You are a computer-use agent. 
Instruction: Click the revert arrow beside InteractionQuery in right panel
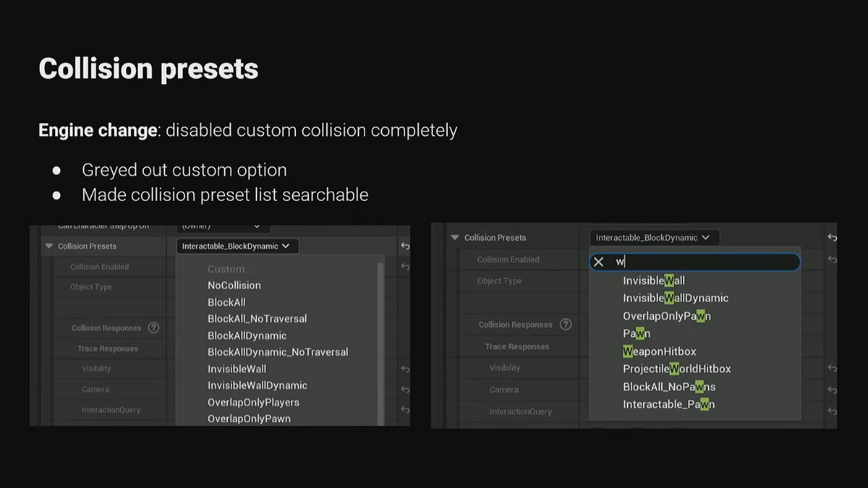point(831,411)
